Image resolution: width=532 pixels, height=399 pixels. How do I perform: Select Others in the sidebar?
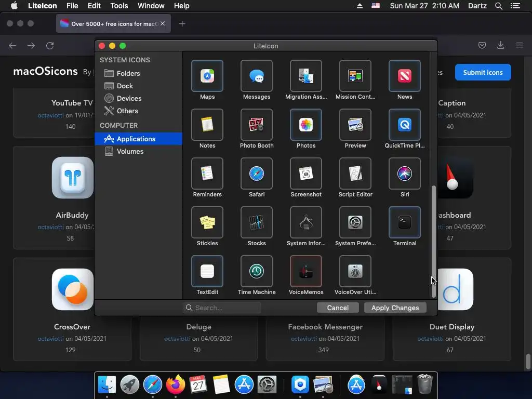pos(138,111)
